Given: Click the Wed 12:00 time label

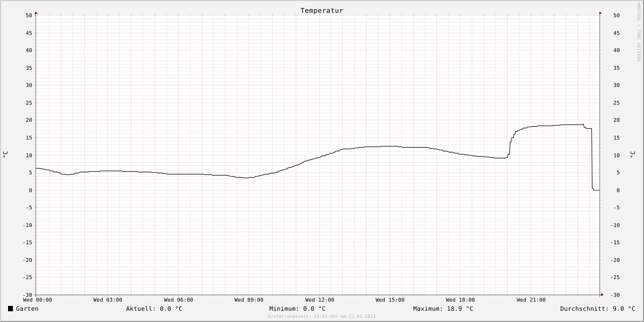Looking at the screenshot, I should coord(320,300).
